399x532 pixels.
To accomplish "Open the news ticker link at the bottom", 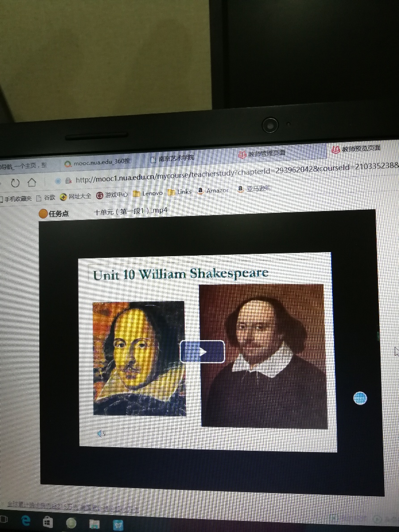I will (73, 507).
